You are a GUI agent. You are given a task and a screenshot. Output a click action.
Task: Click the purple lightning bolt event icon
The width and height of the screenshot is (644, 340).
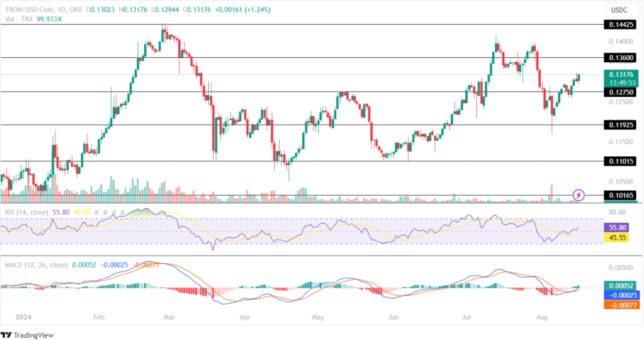coord(579,195)
